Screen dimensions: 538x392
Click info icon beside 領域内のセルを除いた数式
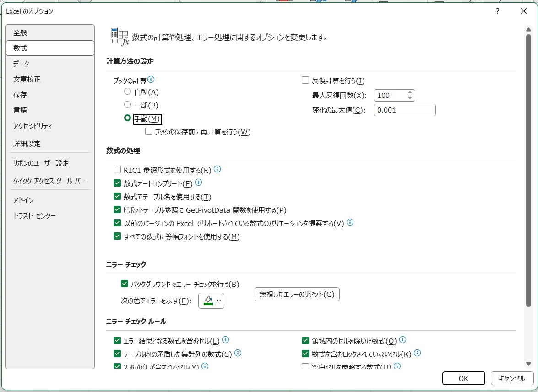(403, 339)
